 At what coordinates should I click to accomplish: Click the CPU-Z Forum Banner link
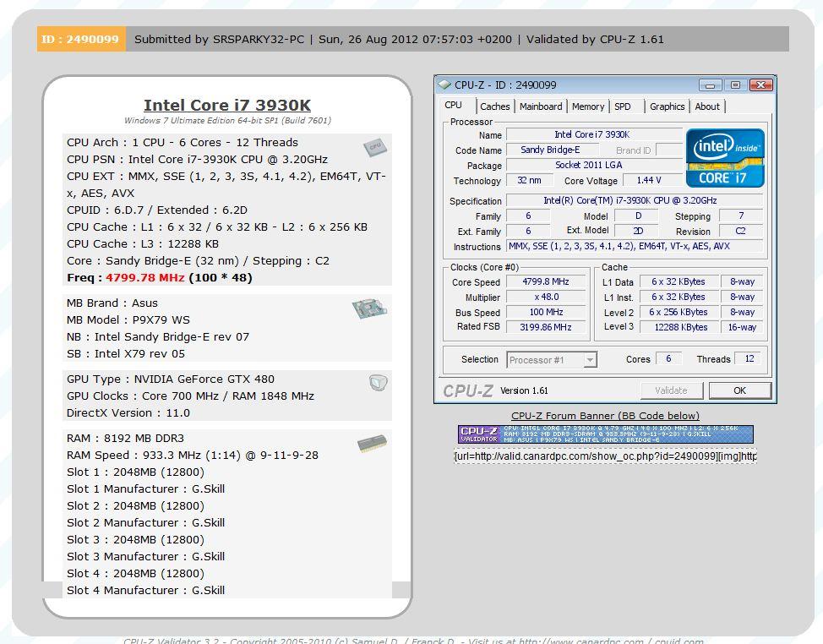click(x=605, y=416)
